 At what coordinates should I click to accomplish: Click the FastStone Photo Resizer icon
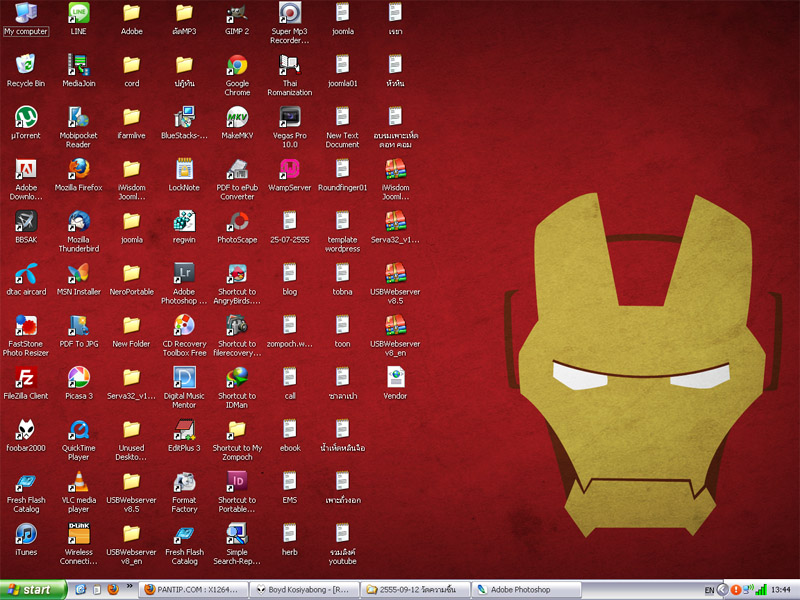[26, 336]
